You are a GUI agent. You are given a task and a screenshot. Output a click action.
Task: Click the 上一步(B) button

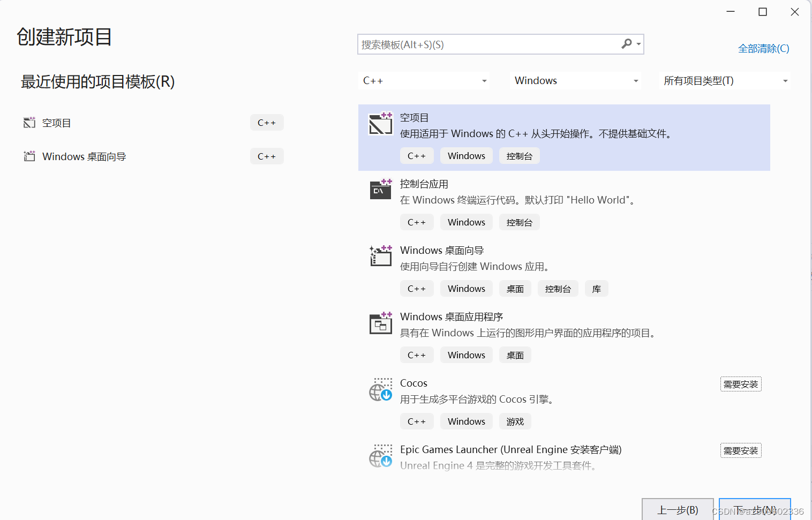point(677,510)
